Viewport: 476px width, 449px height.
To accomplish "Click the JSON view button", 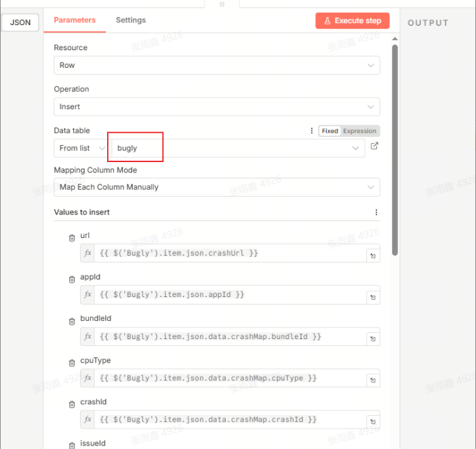I will (x=20, y=22).
